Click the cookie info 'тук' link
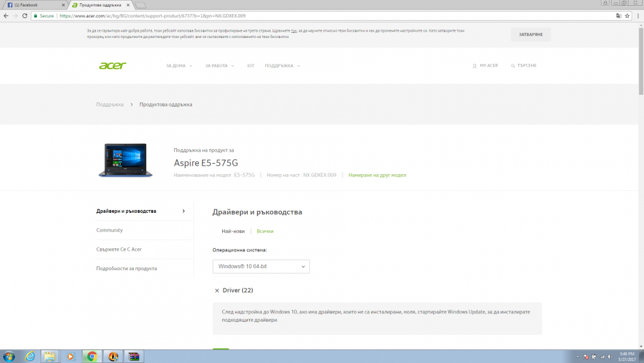644x363 pixels. pyautogui.click(x=294, y=31)
